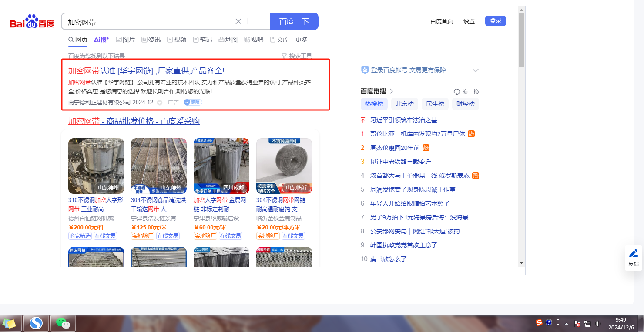The image size is (644, 332).
Task: Click 在线交易 tag under ¥60.00元/米
Action: pyautogui.click(x=230, y=236)
